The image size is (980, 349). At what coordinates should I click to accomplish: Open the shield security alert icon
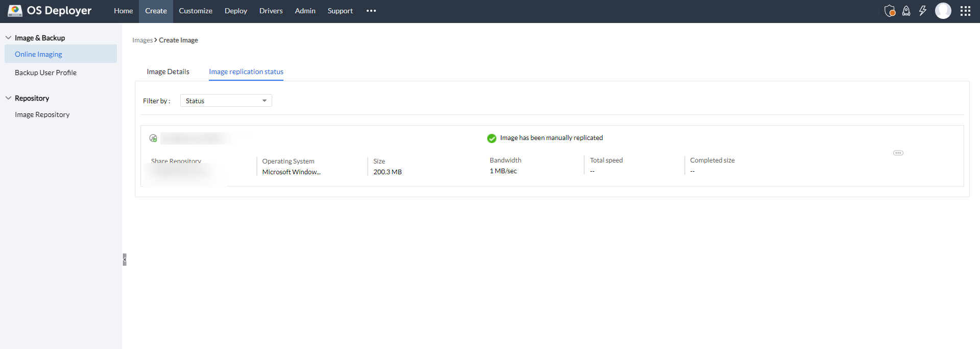pyautogui.click(x=890, y=11)
